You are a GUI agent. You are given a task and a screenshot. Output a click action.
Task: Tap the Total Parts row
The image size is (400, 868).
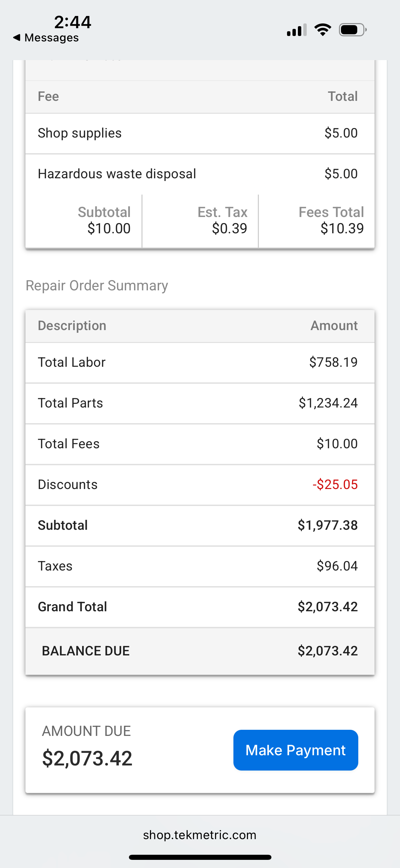pyautogui.click(x=200, y=403)
